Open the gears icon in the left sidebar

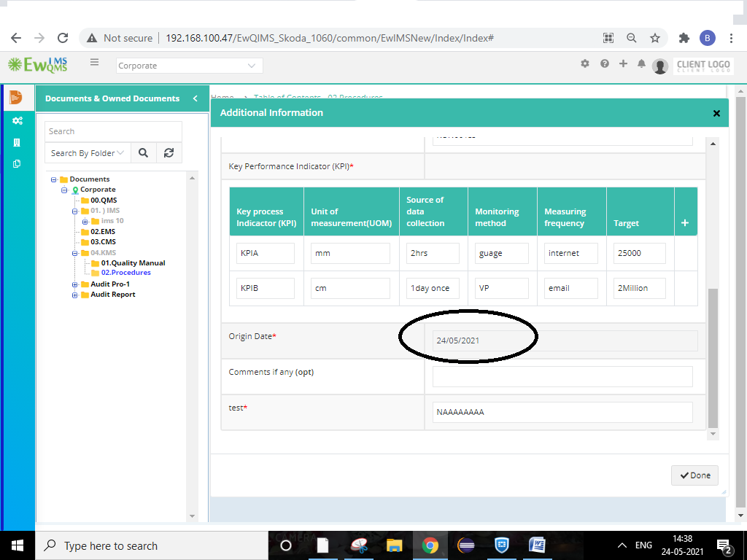pyautogui.click(x=18, y=121)
